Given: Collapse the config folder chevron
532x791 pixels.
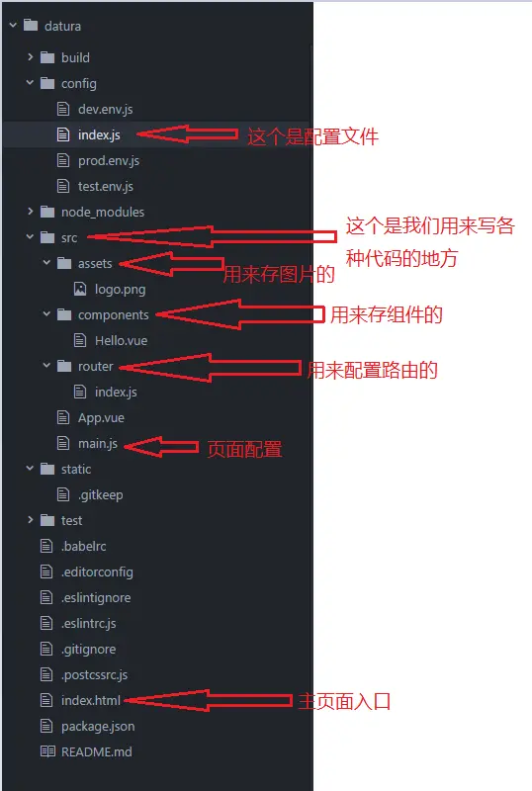Looking at the screenshot, I should click(31, 82).
